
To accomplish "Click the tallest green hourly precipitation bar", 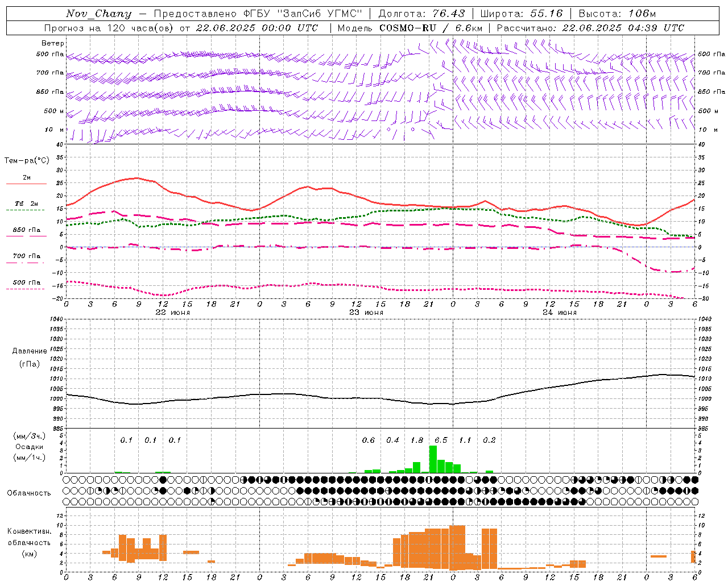I will (433, 459).
